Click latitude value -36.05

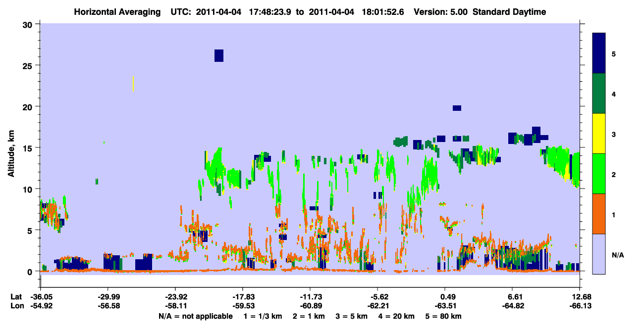[41, 297]
